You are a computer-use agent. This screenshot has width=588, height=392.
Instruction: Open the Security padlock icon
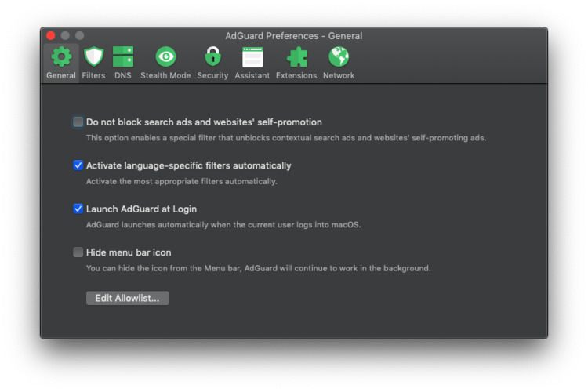pos(212,56)
